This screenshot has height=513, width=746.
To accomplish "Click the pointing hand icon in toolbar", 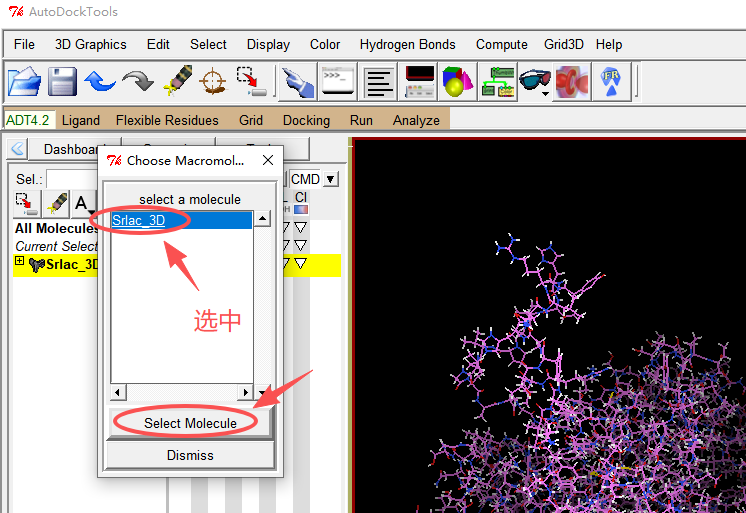I will (x=297, y=81).
